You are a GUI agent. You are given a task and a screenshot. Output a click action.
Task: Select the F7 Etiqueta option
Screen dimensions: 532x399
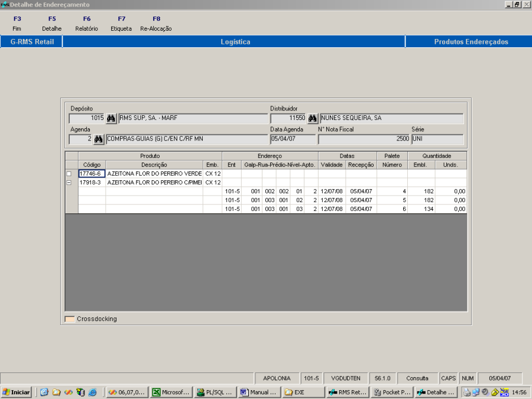click(121, 24)
